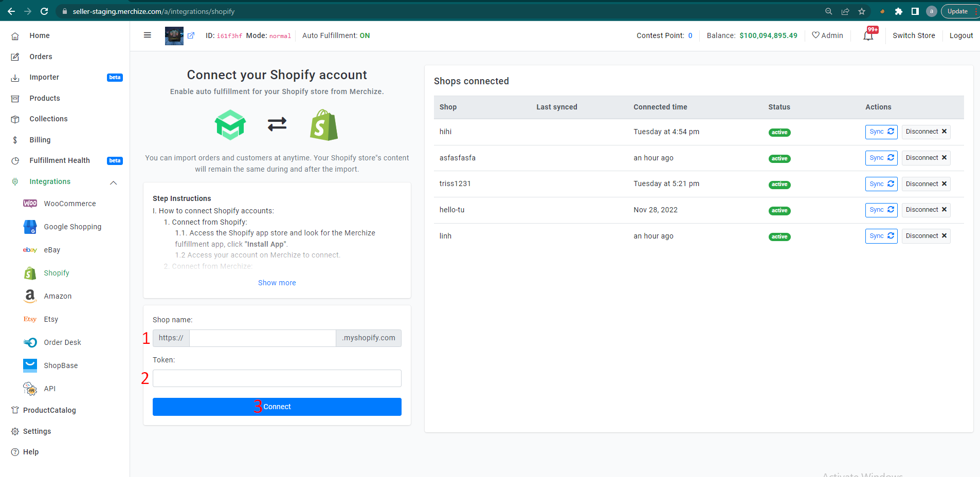Open store external link icon
The width and height of the screenshot is (980, 477).
[x=191, y=35]
